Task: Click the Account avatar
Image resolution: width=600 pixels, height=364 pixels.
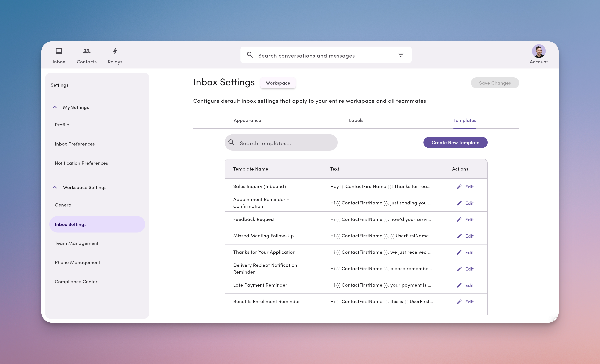Action: [x=538, y=51]
